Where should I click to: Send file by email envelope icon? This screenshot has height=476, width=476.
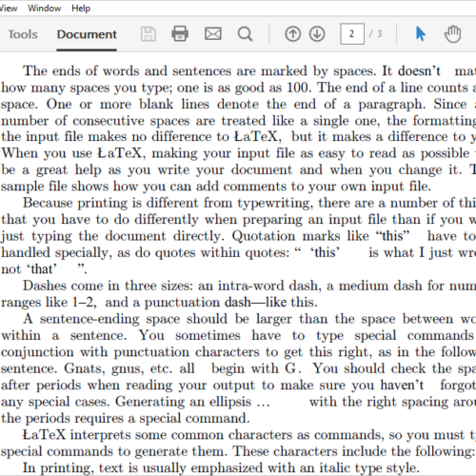point(213,33)
